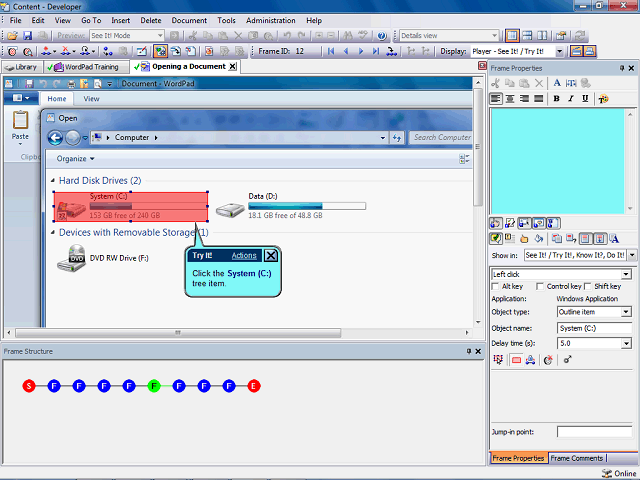Screen dimensions: 640x480
Task: Click the paint bucket fill icon
Action: tap(539, 239)
